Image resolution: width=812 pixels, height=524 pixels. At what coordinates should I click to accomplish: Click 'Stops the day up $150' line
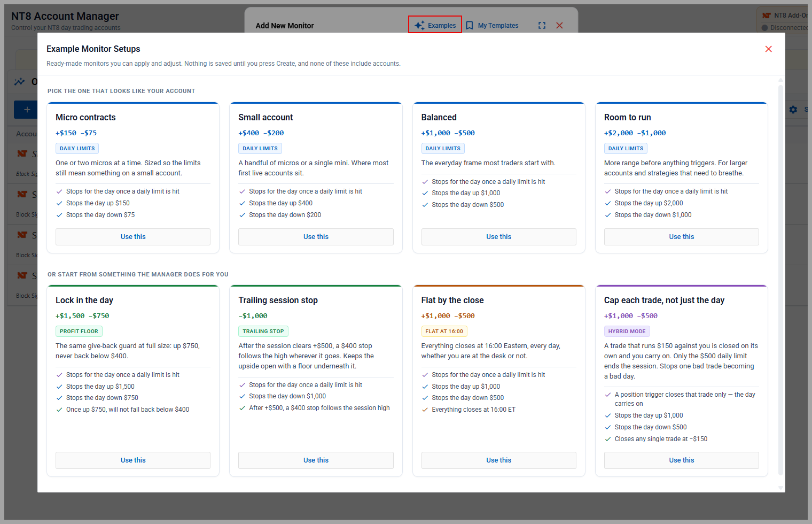[98, 203]
